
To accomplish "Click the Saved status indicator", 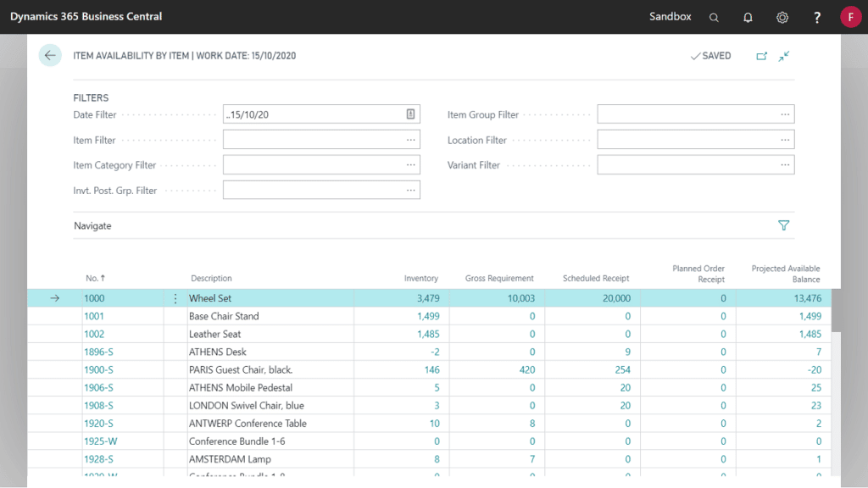I will tap(710, 55).
